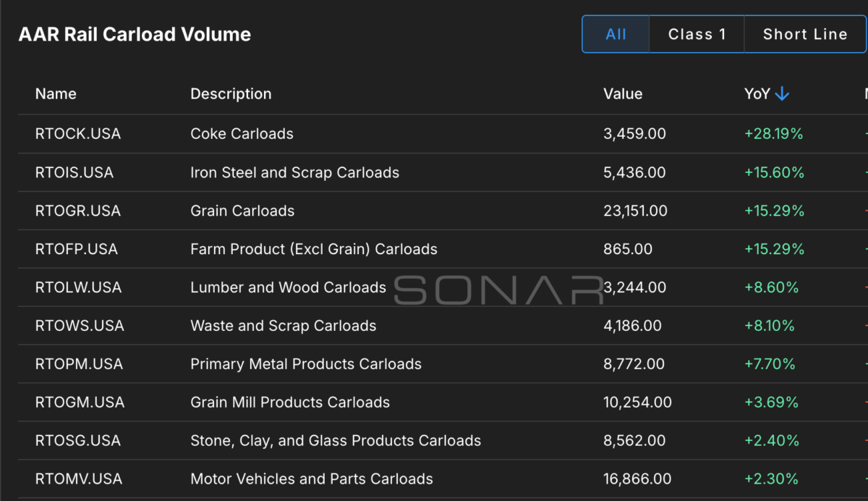Click the YoY sort arrow icon

[782, 94]
